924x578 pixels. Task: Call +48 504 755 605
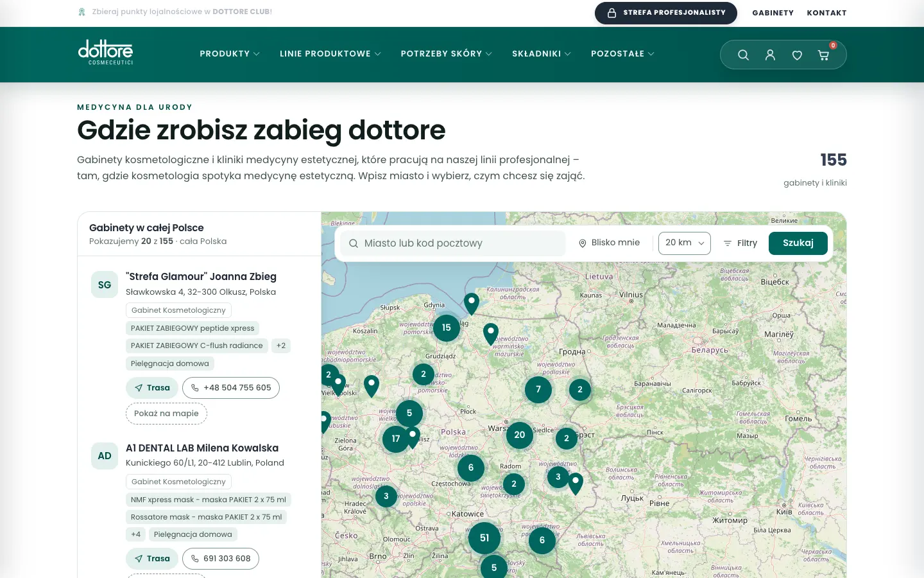point(231,388)
